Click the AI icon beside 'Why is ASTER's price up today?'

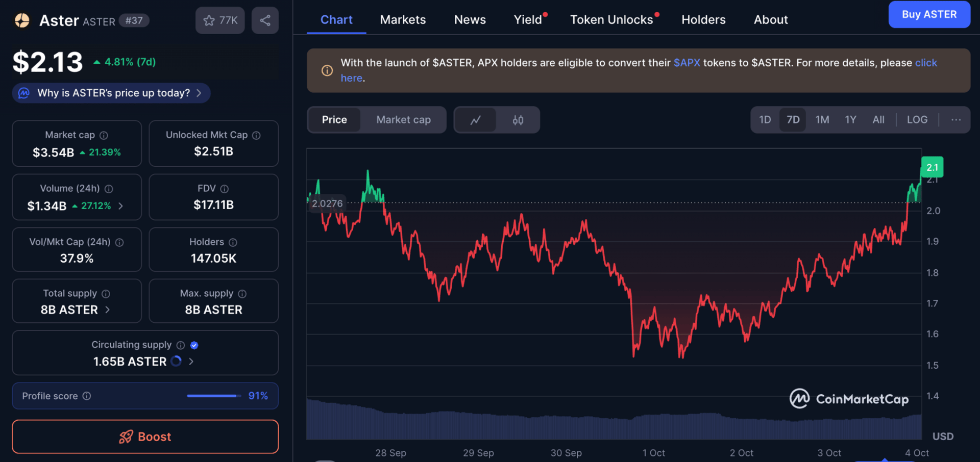tap(24, 93)
